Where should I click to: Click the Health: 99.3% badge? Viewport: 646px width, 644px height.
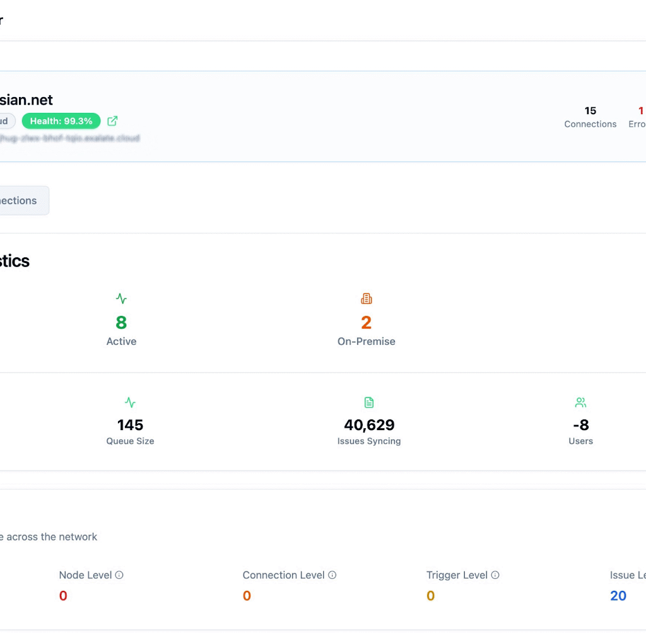click(x=61, y=120)
